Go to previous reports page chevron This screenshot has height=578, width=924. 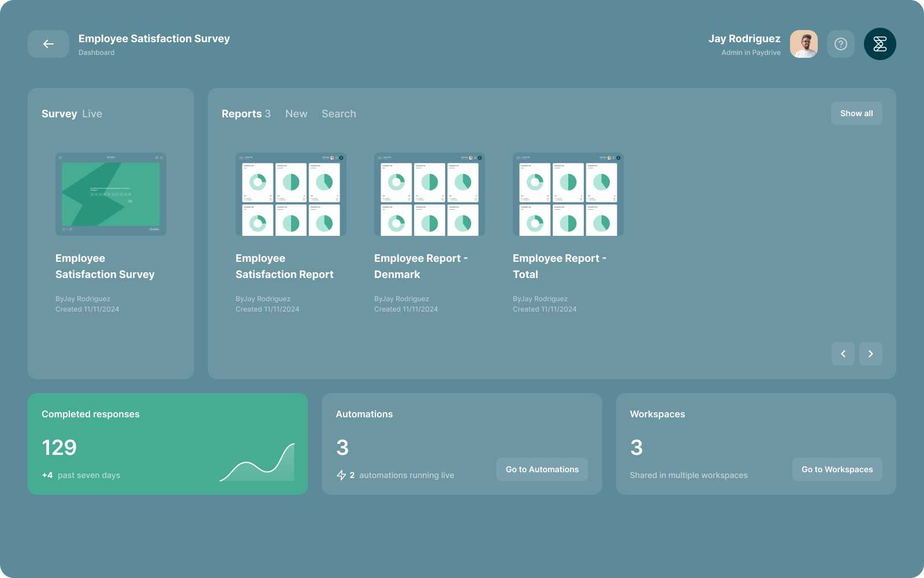843,354
